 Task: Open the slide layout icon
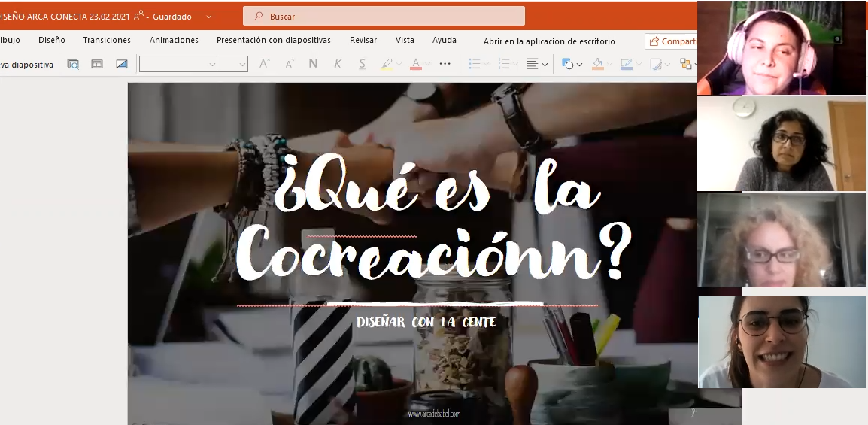pyautogui.click(x=97, y=64)
